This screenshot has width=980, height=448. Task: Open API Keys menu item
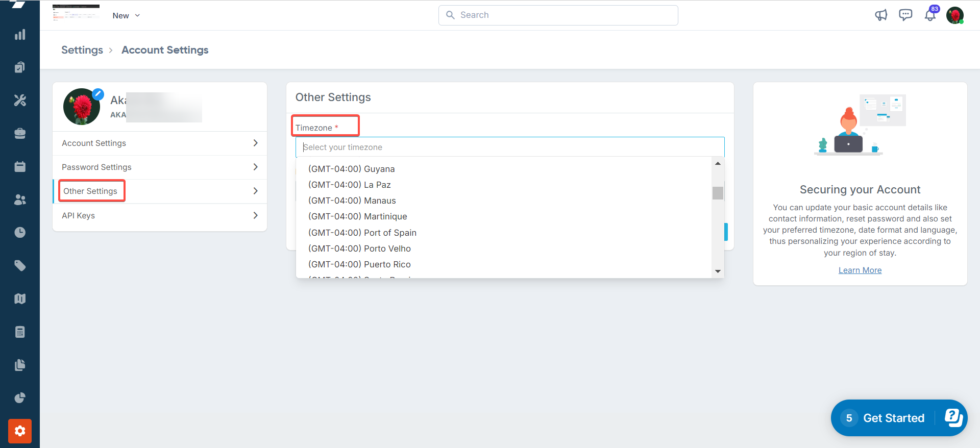(x=160, y=216)
